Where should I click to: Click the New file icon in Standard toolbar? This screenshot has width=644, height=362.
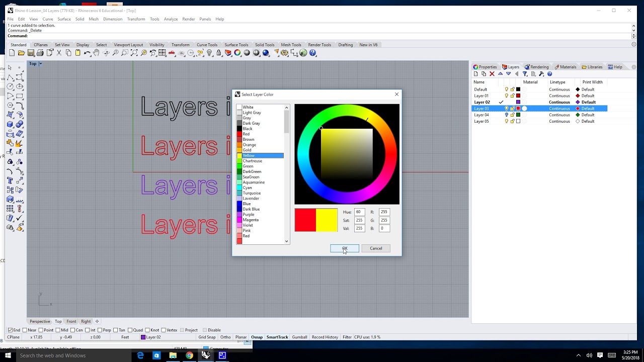12,53
